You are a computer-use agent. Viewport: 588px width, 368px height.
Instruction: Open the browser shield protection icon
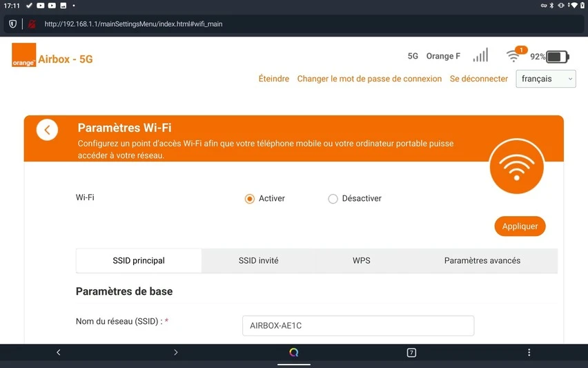pos(12,24)
